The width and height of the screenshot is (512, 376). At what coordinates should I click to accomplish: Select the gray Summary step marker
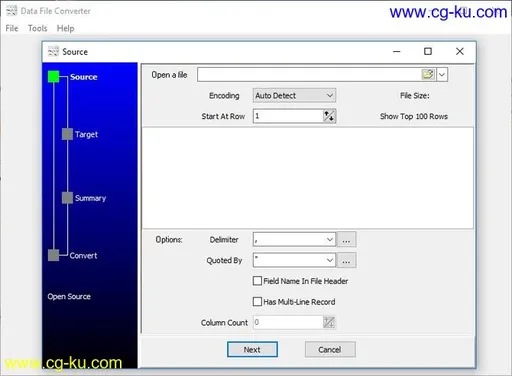[x=67, y=198]
